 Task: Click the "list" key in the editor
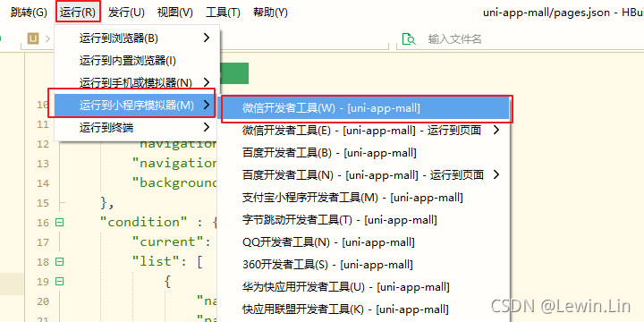pos(156,261)
